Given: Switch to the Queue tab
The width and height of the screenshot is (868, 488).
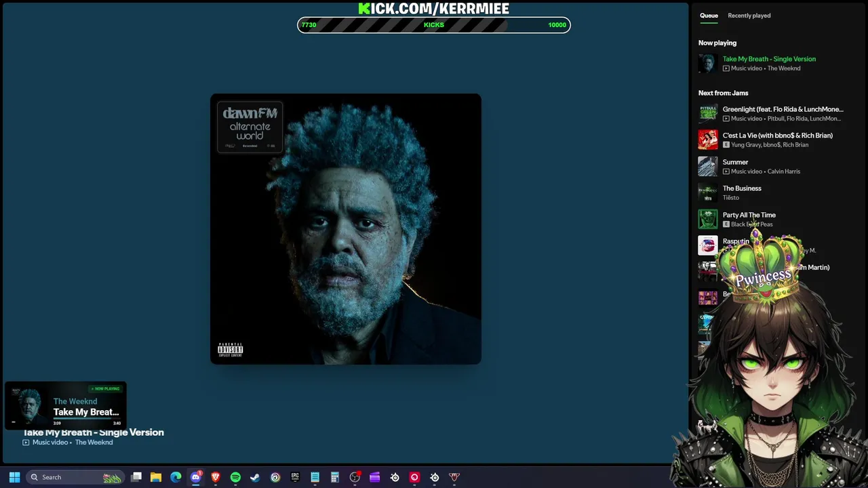Looking at the screenshot, I should click(709, 16).
